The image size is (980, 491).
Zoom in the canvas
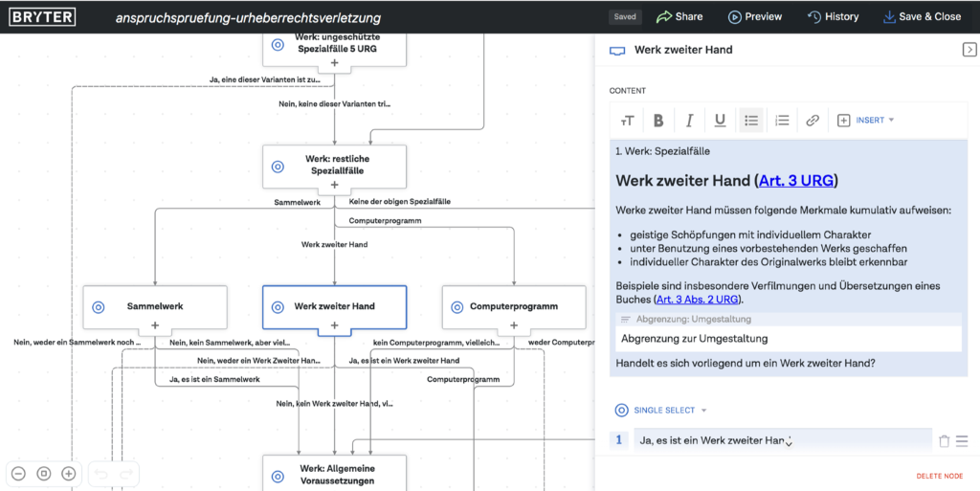69,473
